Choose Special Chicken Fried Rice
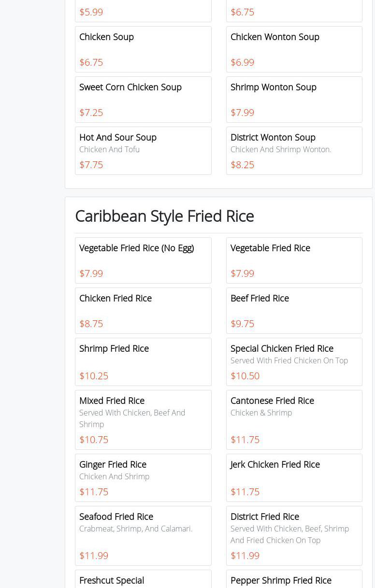This screenshot has height=588, width=375. (x=294, y=362)
